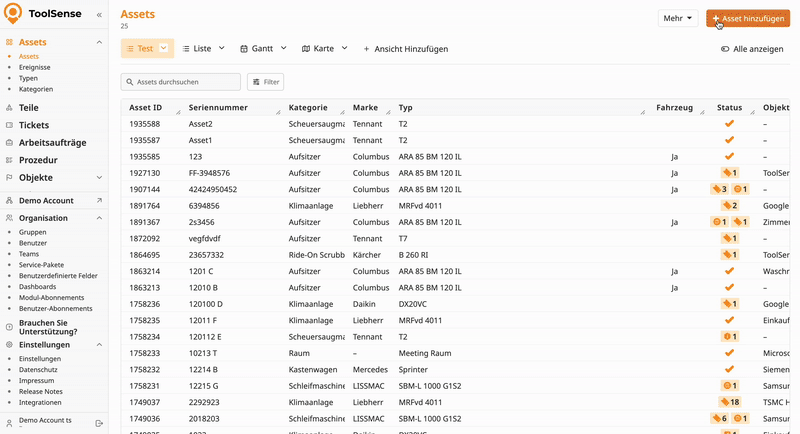800x434 pixels.
Task: Collapse the Organisation section chevron
Action: click(x=99, y=218)
